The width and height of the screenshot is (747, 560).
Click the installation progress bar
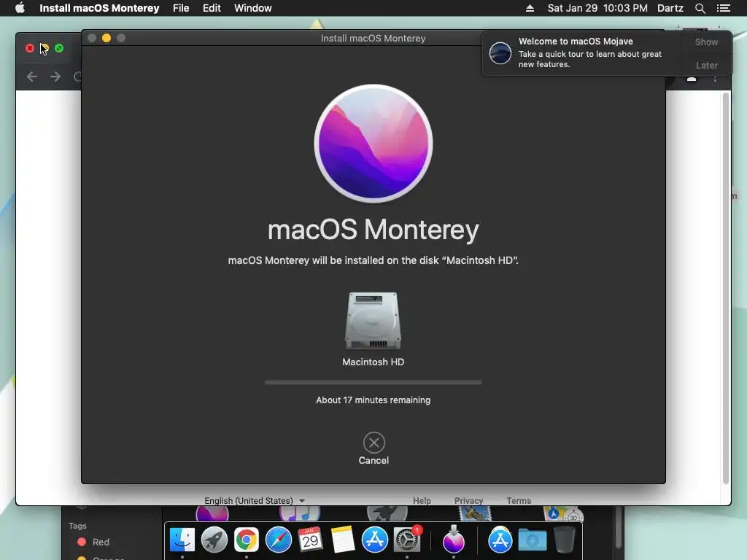[373, 382]
